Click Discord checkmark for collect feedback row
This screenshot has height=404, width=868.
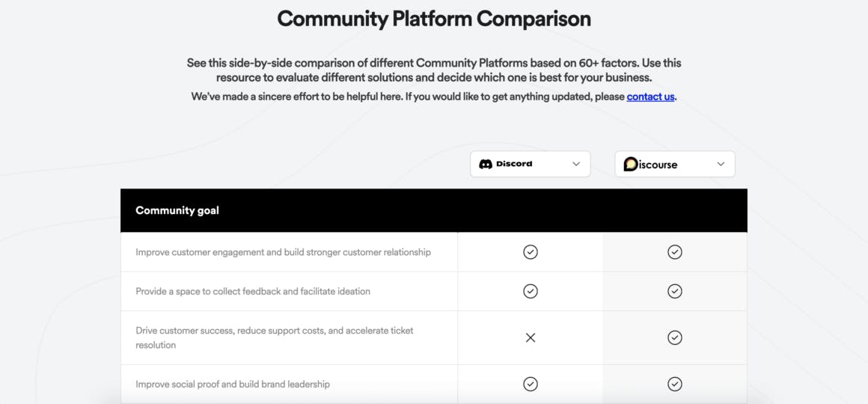tap(531, 291)
